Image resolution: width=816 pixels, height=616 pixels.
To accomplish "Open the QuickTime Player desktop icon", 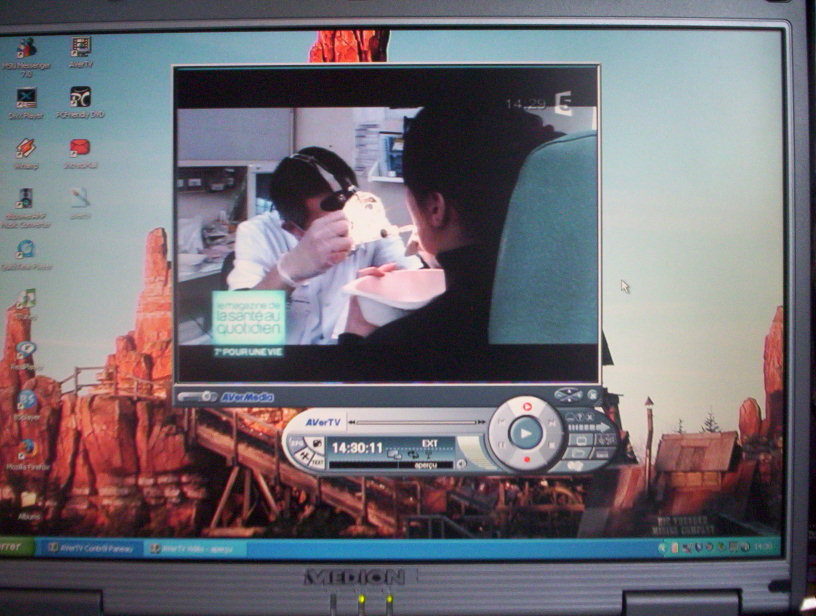I will click(26, 255).
